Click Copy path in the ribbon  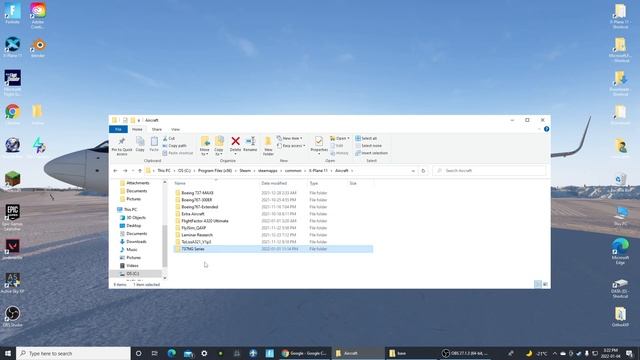(x=175, y=146)
